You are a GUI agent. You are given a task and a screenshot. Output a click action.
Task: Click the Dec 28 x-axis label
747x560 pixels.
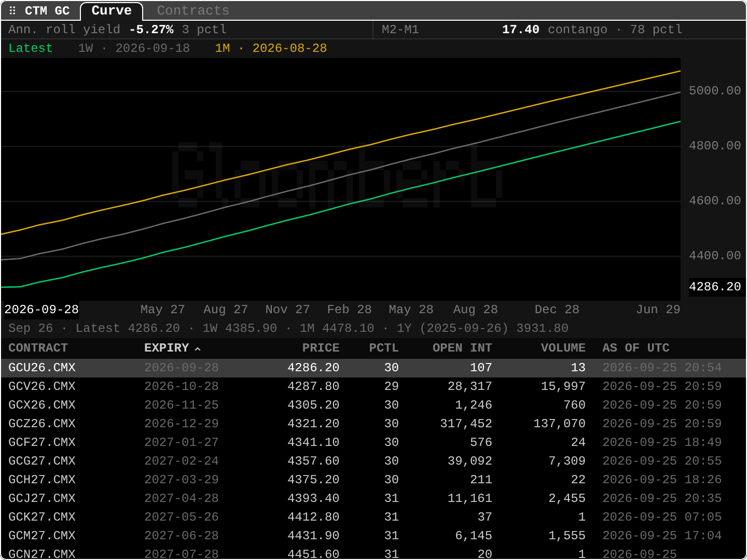coord(557,310)
